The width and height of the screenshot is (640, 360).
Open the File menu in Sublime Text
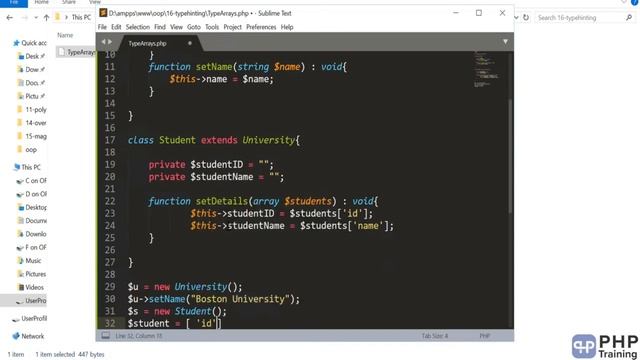(102, 27)
